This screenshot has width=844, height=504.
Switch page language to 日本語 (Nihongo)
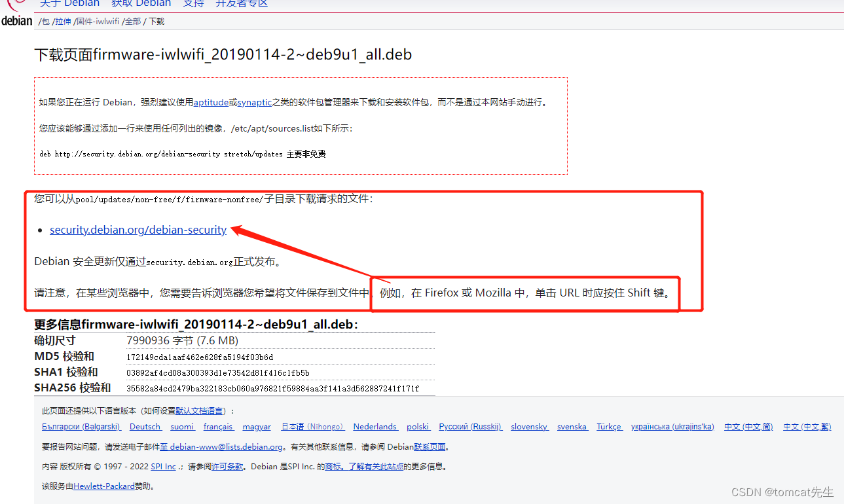[313, 427]
